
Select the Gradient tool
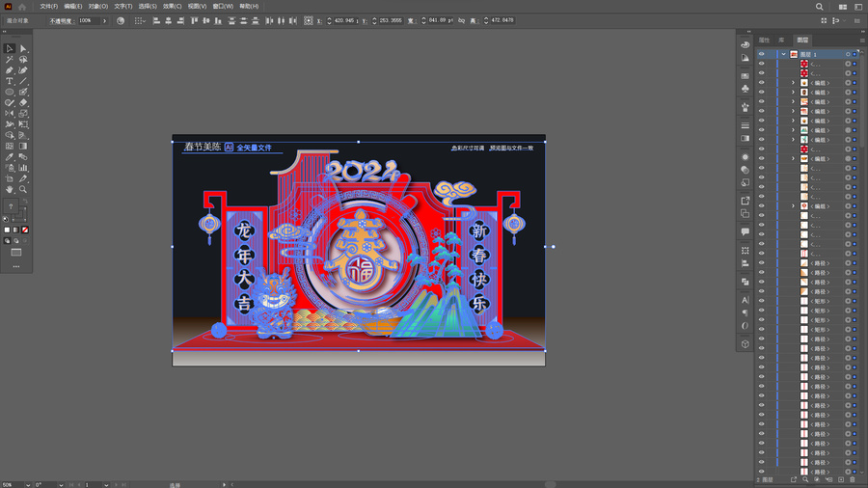pos(23,146)
